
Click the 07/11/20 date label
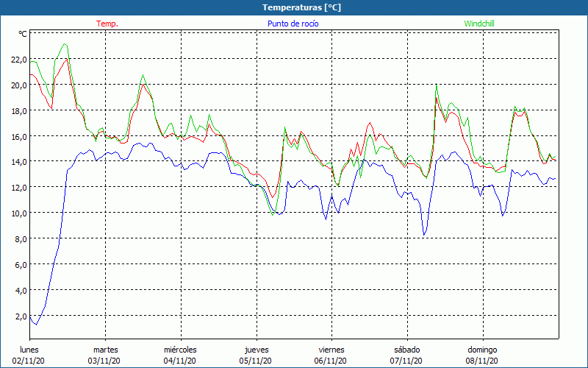point(406,361)
